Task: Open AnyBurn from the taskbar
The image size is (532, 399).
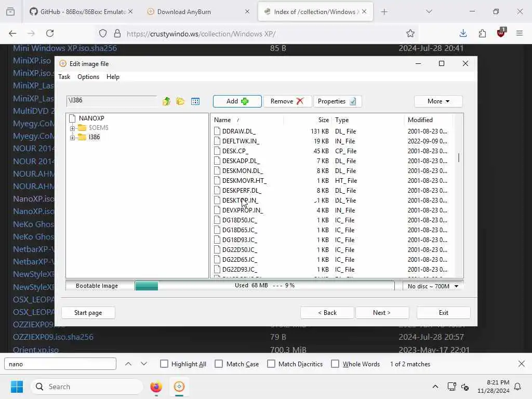Action: (179, 387)
